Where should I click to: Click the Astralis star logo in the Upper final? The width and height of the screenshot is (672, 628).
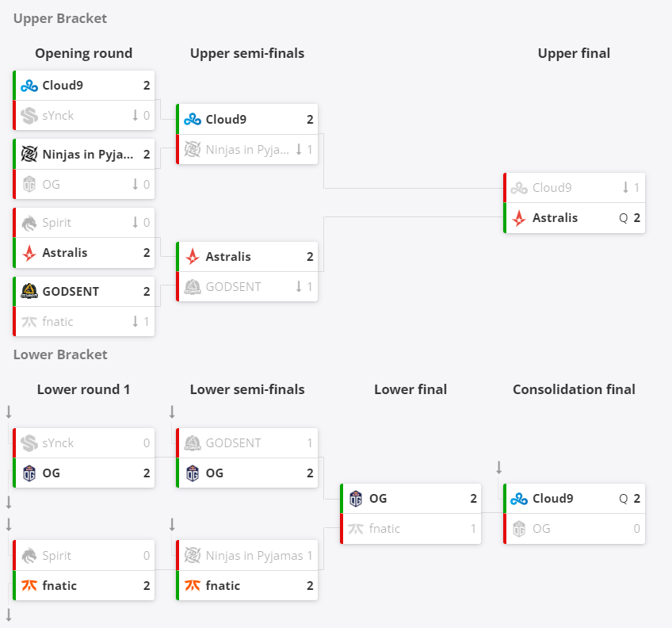tap(519, 218)
